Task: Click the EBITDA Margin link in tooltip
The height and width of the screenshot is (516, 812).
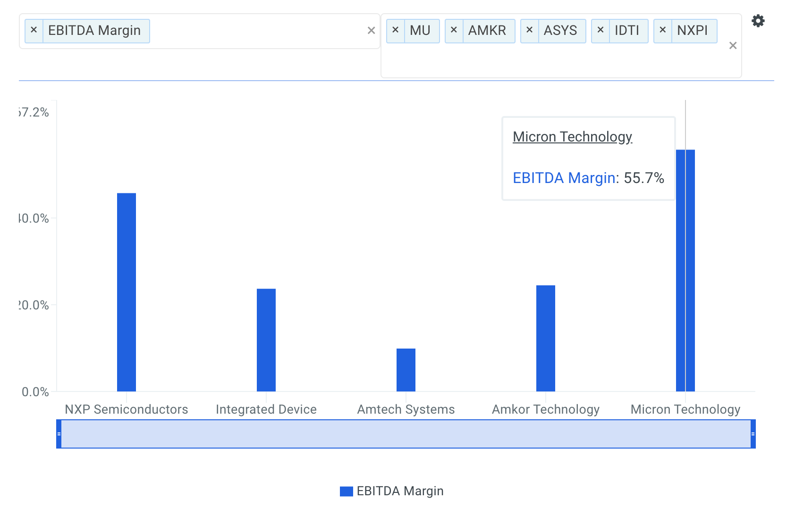Action: pyautogui.click(x=564, y=178)
